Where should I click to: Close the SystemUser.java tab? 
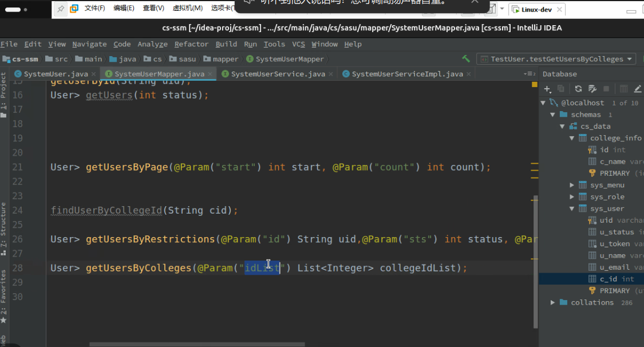94,73
